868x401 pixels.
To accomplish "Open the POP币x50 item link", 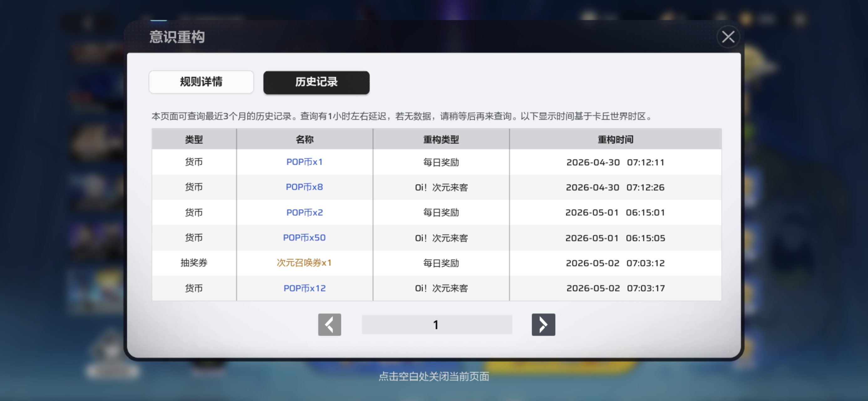I will (304, 237).
